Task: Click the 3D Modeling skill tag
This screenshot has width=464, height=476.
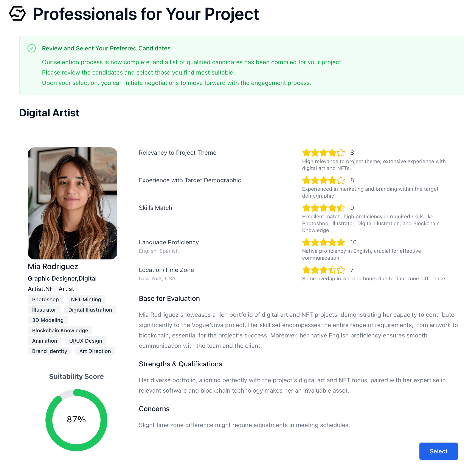Action: 48,320
